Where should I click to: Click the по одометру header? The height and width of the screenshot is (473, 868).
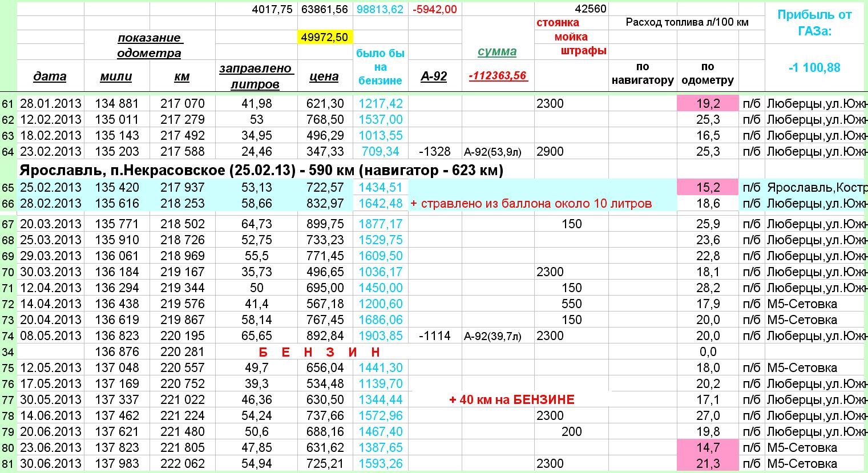click(x=708, y=74)
